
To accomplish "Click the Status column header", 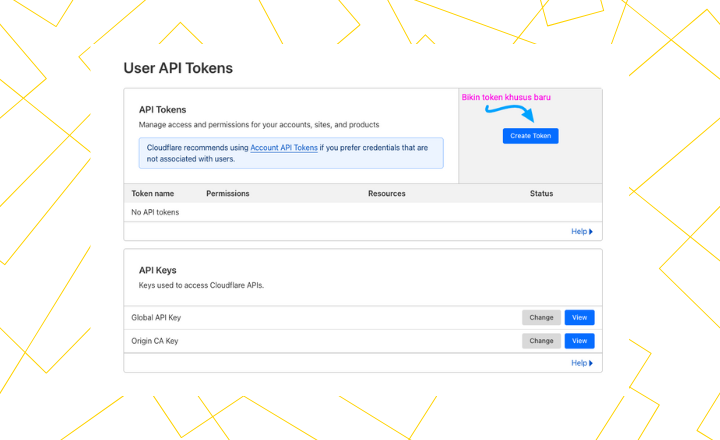I will click(541, 194).
